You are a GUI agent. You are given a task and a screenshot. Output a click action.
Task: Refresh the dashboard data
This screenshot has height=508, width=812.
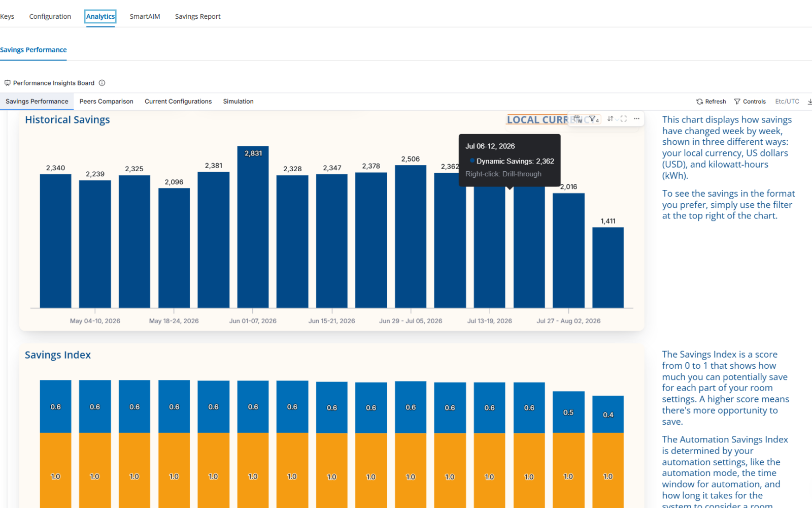point(711,102)
